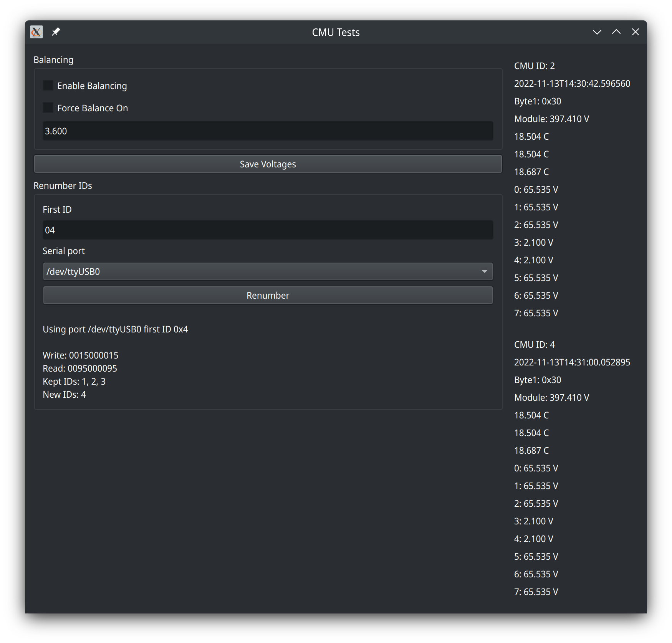Click the Serial port dropdown arrow

tap(484, 272)
